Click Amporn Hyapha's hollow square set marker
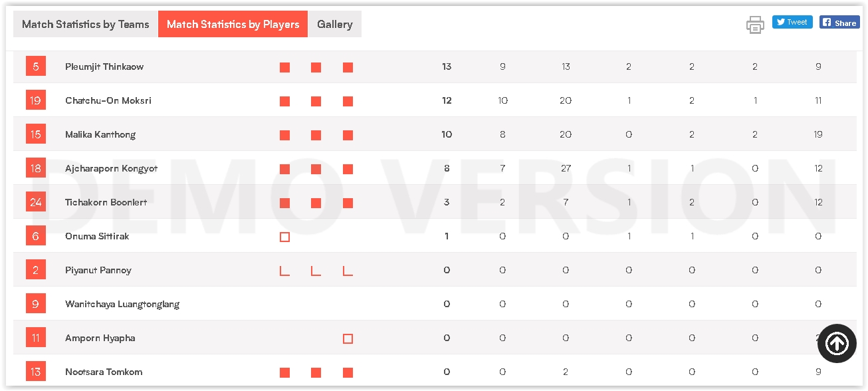 (348, 338)
